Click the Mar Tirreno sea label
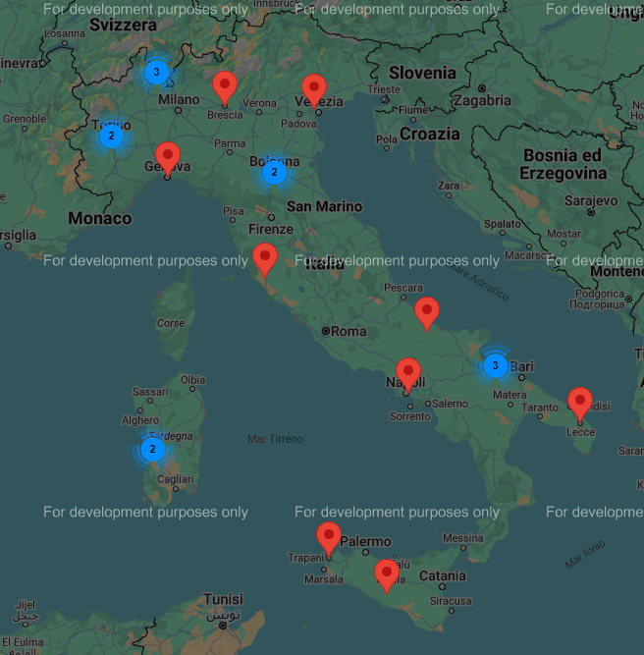 (x=275, y=439)
